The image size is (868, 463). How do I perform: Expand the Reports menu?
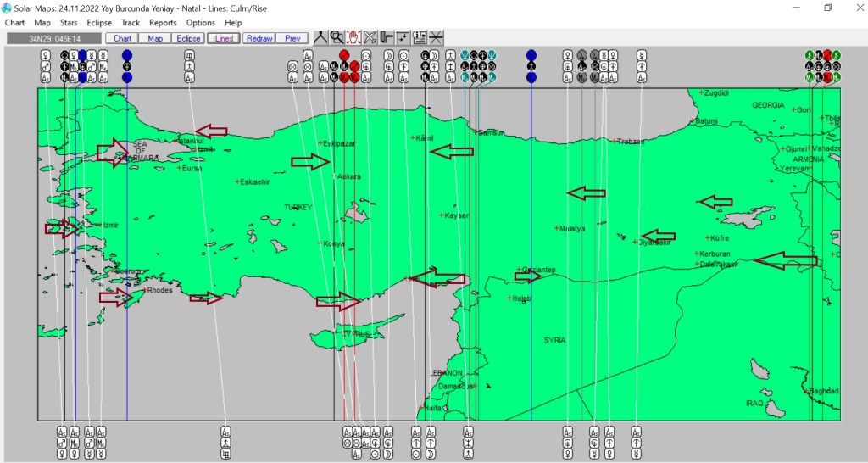click(163, 23)
